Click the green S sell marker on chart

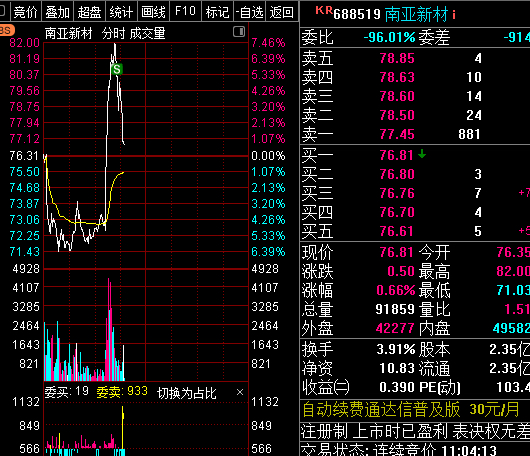pyautogui.click(x=117, y=69)
